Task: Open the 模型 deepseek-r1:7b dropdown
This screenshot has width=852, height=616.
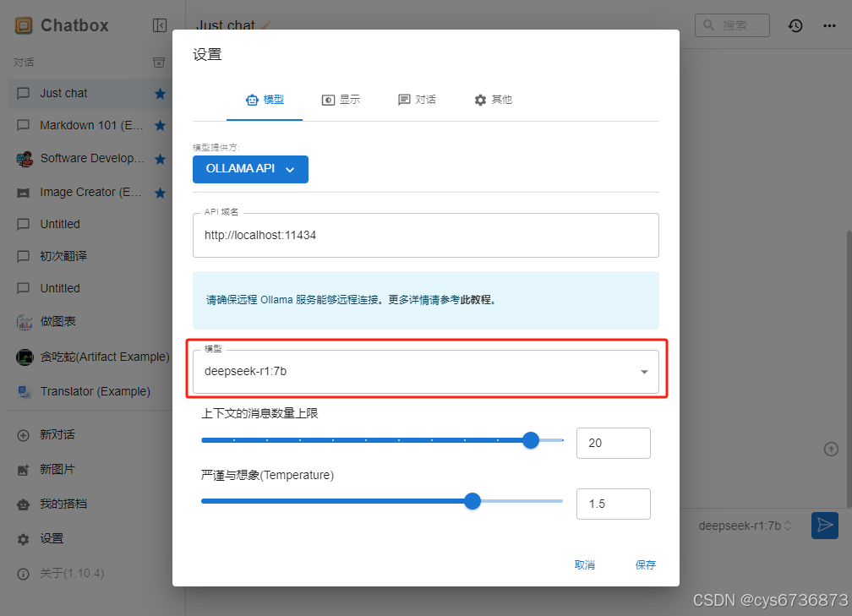Action: (426, 372)
